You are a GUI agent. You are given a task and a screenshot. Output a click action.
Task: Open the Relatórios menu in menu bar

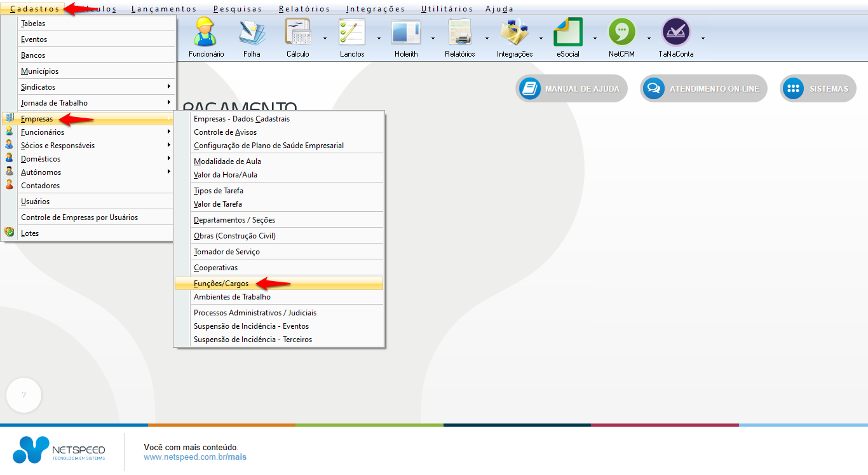point(304,9)
